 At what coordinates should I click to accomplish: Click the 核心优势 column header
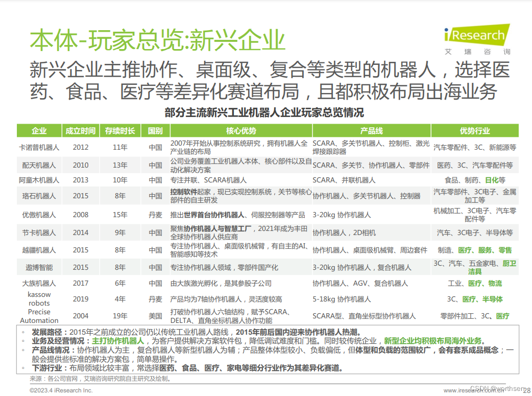[x=241, y=131]
